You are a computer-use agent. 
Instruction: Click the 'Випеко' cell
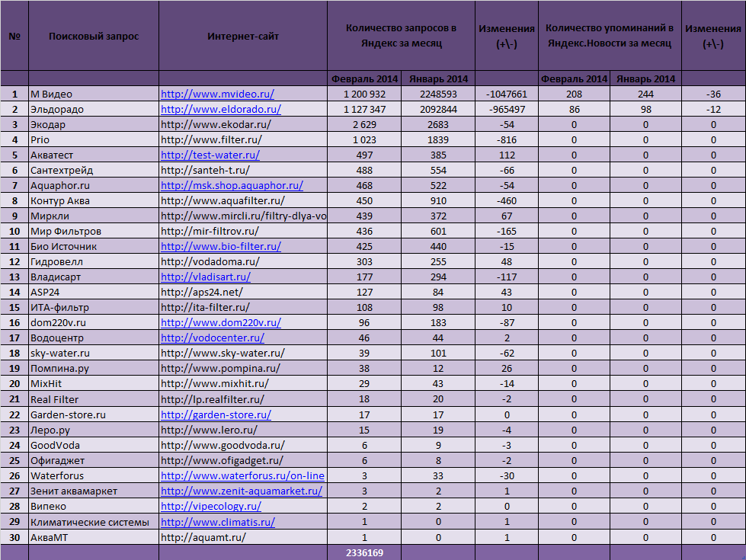94,506
